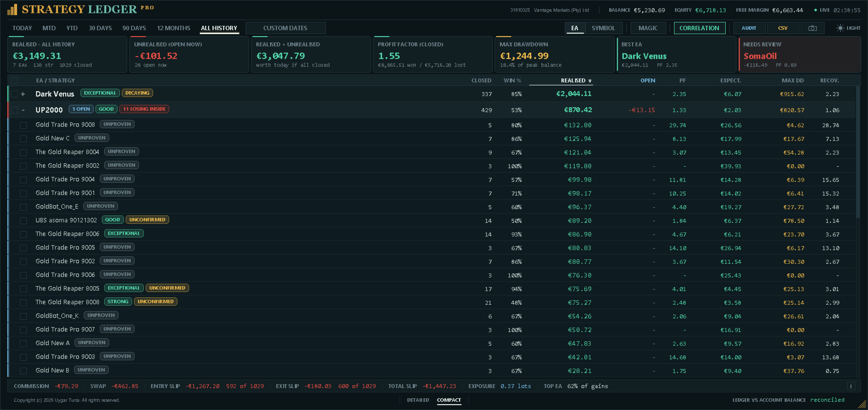
Task: Click the GoldBot_One_K row name
Action: click(x=57, y=316)
